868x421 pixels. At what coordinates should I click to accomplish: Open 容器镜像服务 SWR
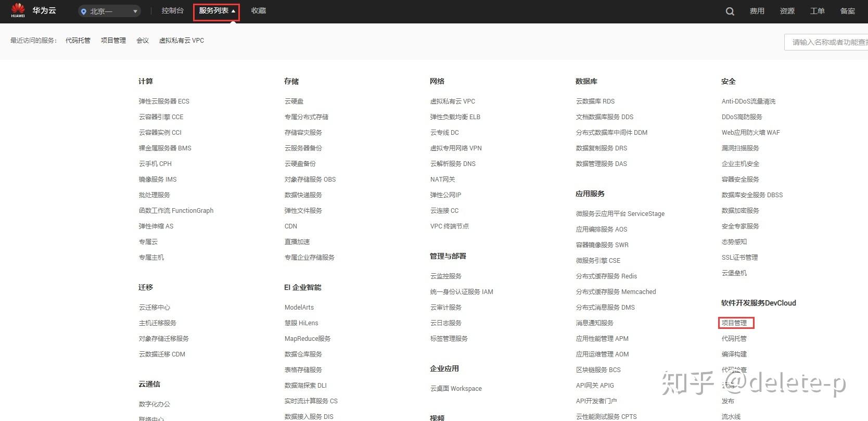(x=602, y=245)
